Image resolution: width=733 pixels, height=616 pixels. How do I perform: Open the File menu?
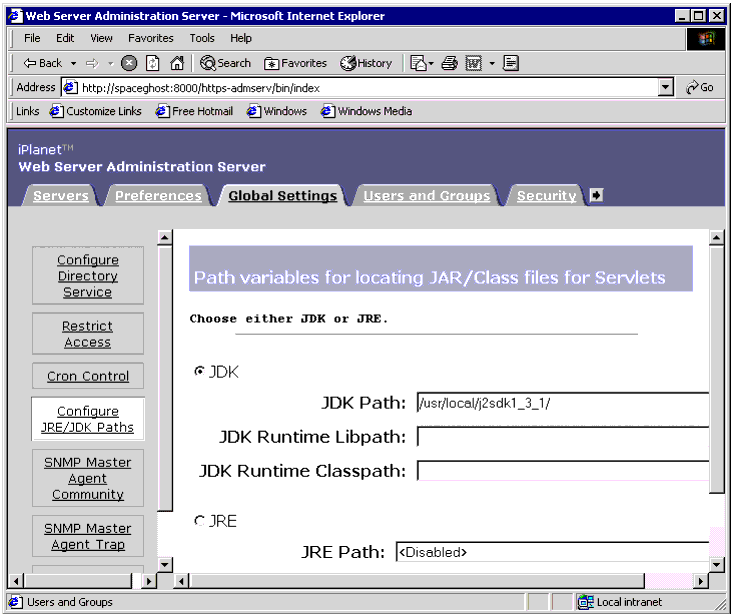32,38
